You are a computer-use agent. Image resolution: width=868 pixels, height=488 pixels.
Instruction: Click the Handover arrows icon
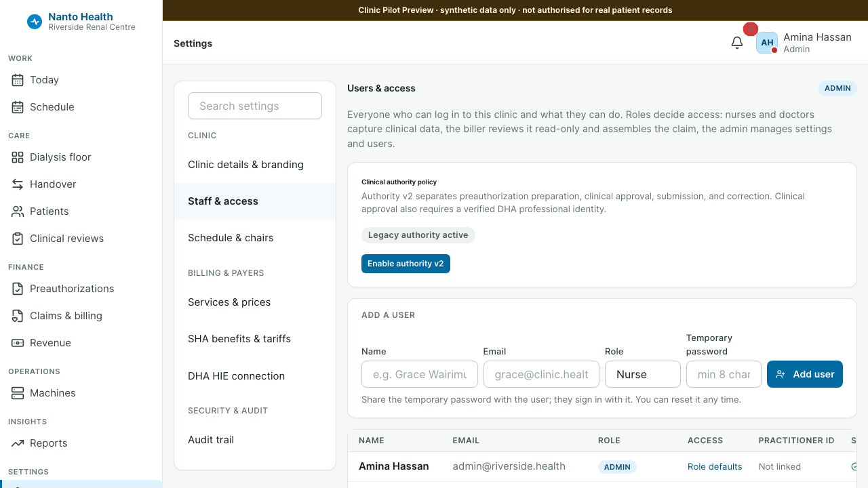18,184
